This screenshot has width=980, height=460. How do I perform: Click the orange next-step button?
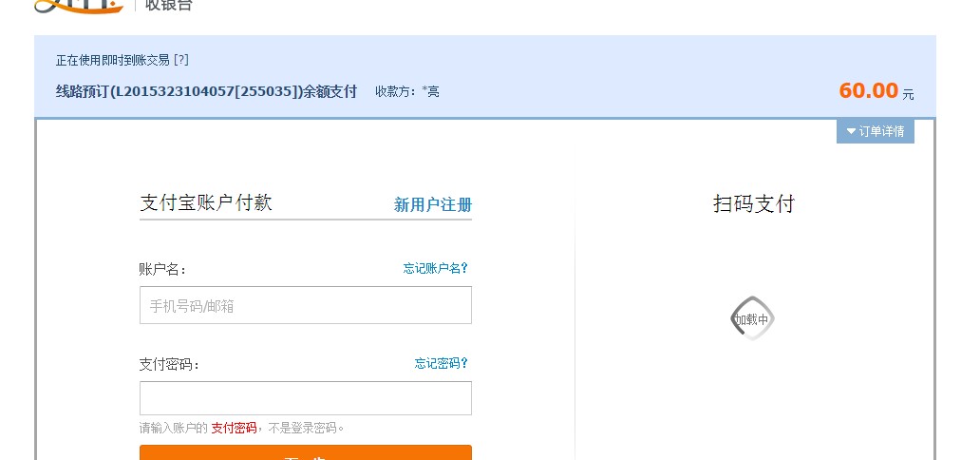pyautogui.click(x=306, y=452)
